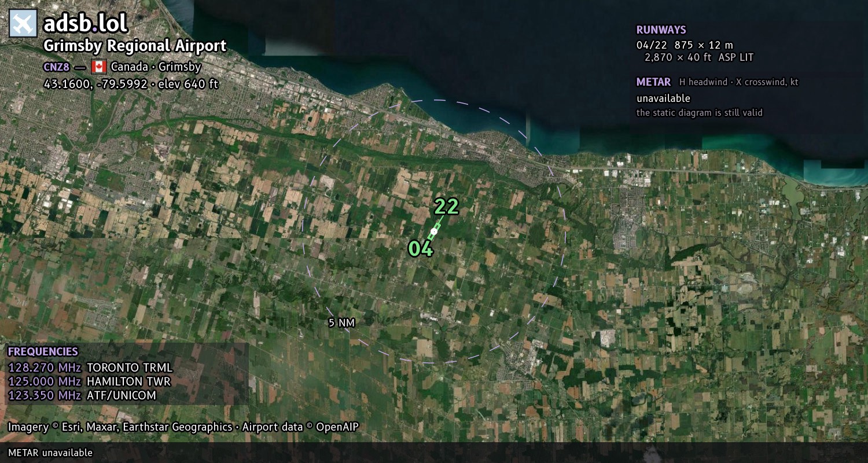Select the runway 22 label on map
The image size is (868, 463).
point(446,207)
